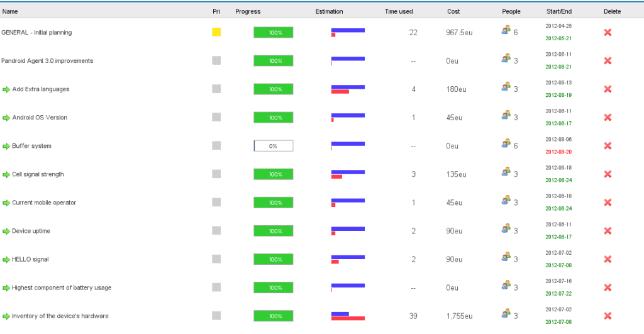The width and height of the screenshot is (644, 334).
Task: Open the GENERAL - Initial planning task
Action: pos(36,33)
